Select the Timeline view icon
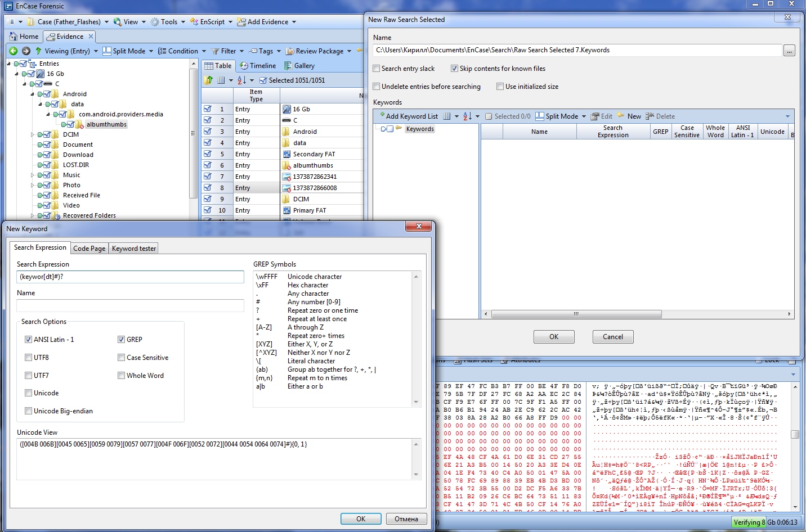 [x=244, y=66]
